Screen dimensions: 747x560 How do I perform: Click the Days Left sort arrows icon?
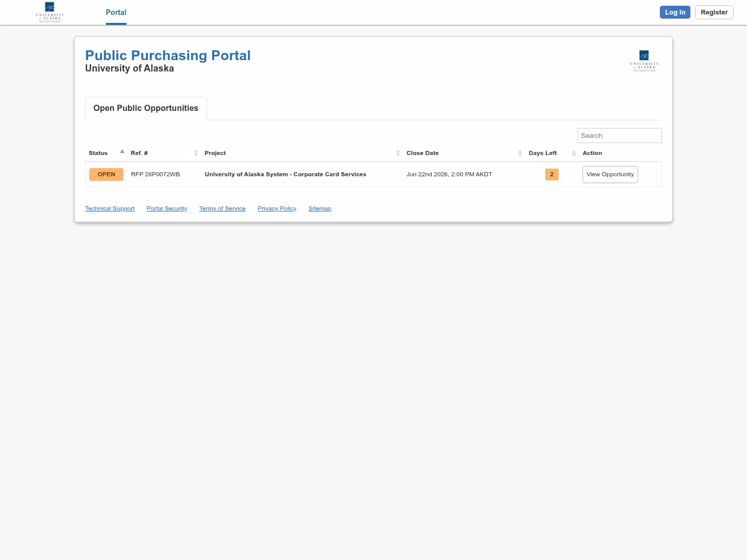[574, 153]
